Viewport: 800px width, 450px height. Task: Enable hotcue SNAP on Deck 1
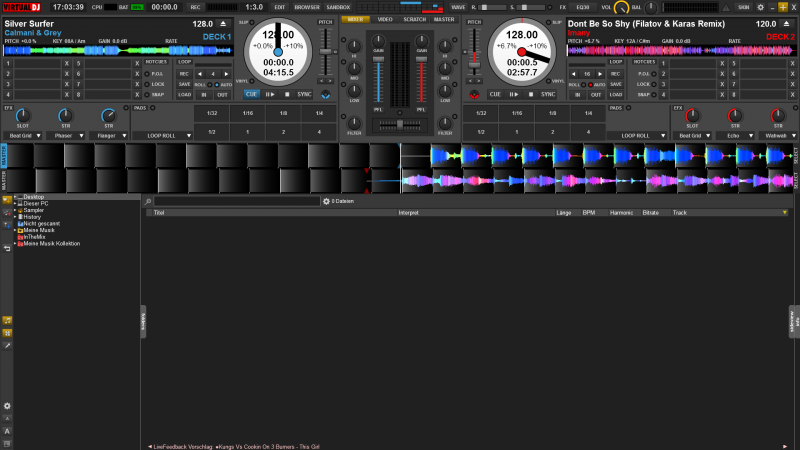(x=147, y=95)
